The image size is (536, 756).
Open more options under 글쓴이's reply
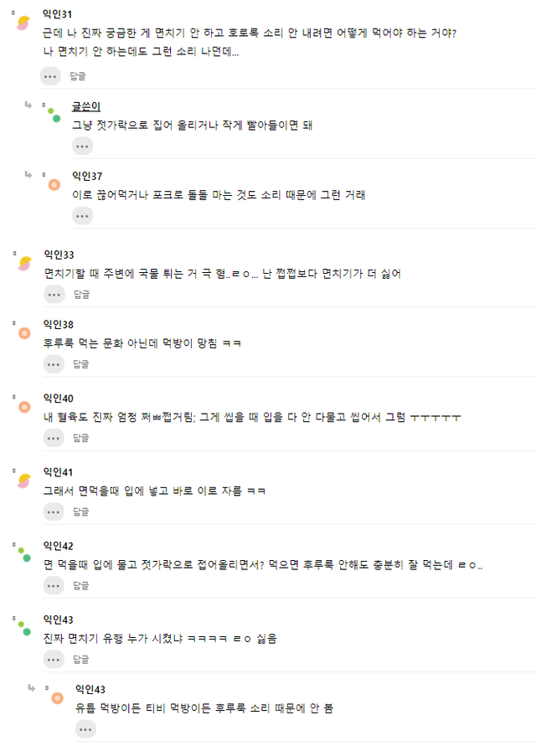tap(82, 147)
